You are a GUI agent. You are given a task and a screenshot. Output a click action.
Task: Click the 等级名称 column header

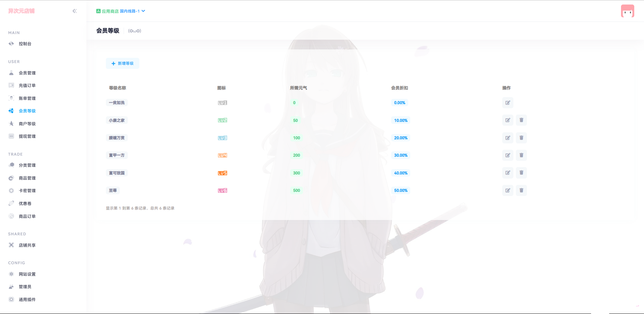(117, 88)
